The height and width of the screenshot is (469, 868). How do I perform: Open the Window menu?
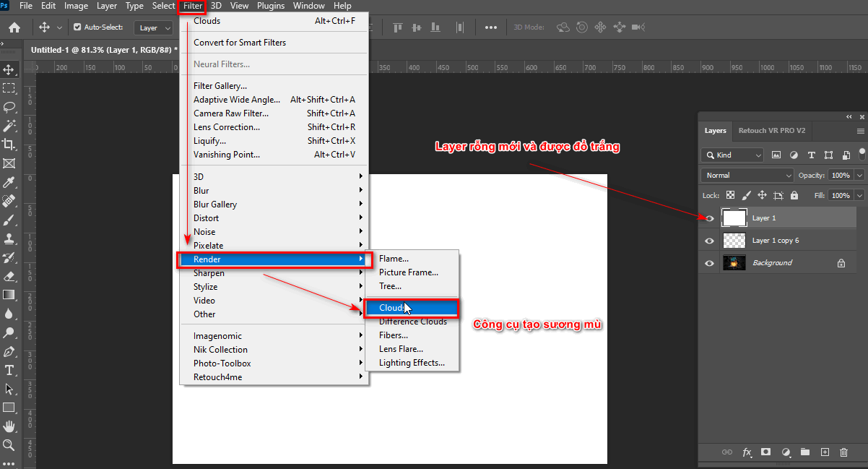click(308, 5)
